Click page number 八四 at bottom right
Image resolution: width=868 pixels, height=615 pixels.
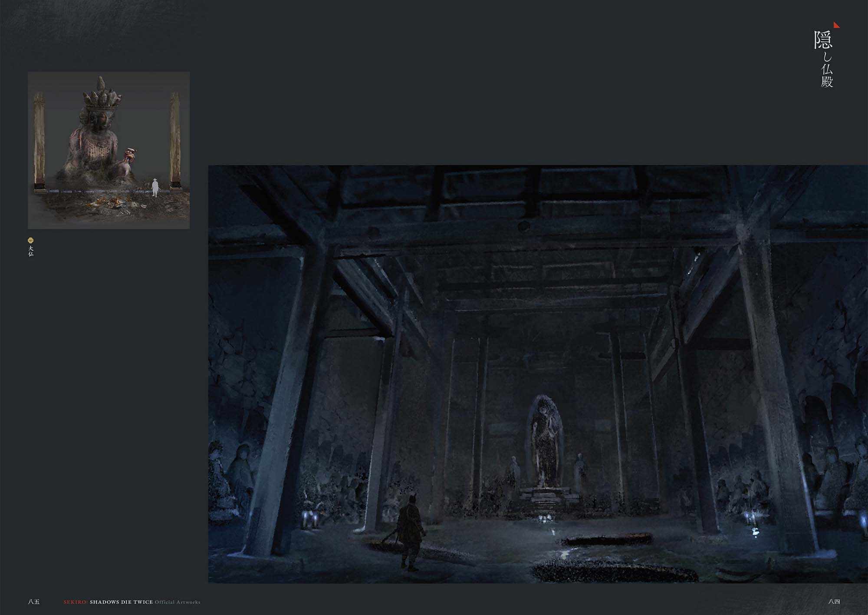[834, 602]
